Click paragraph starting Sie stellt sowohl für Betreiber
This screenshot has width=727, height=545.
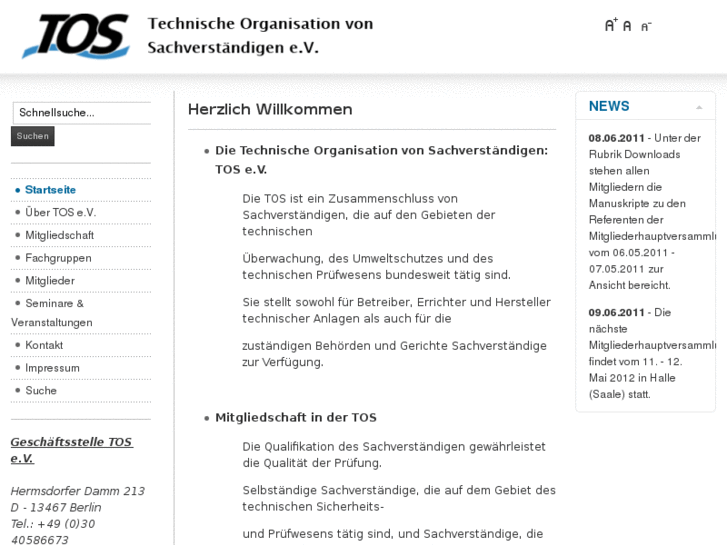click(x=396, y=310)
